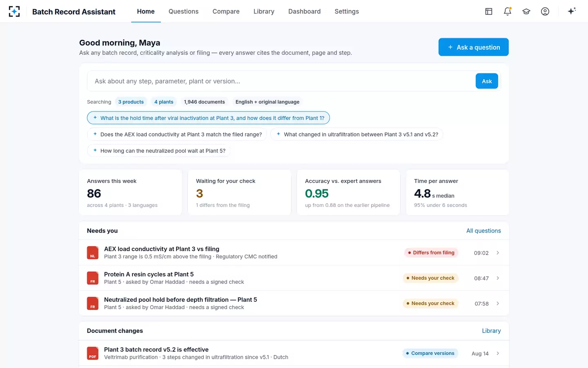Switch to the Home tab

(146, 11)
